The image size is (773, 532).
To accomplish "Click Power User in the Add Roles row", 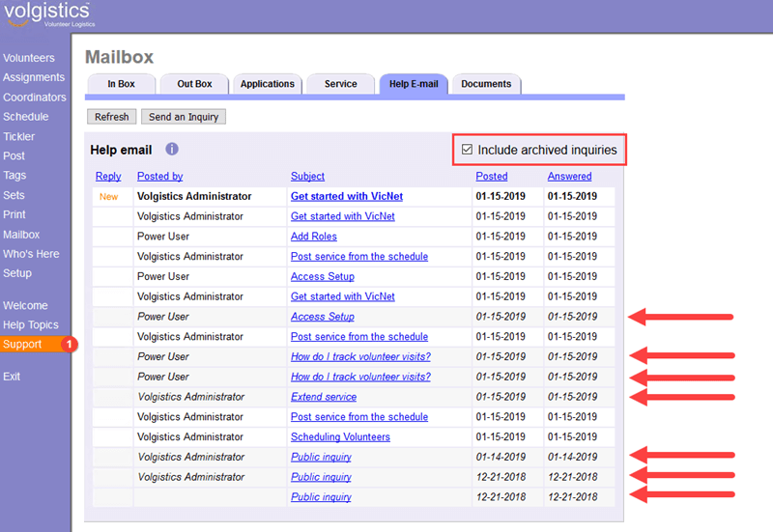I will point(163,237).
